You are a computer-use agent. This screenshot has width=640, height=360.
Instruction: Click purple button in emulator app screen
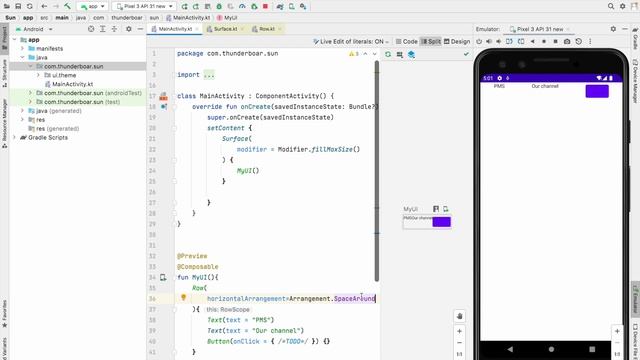coord(597,91)
